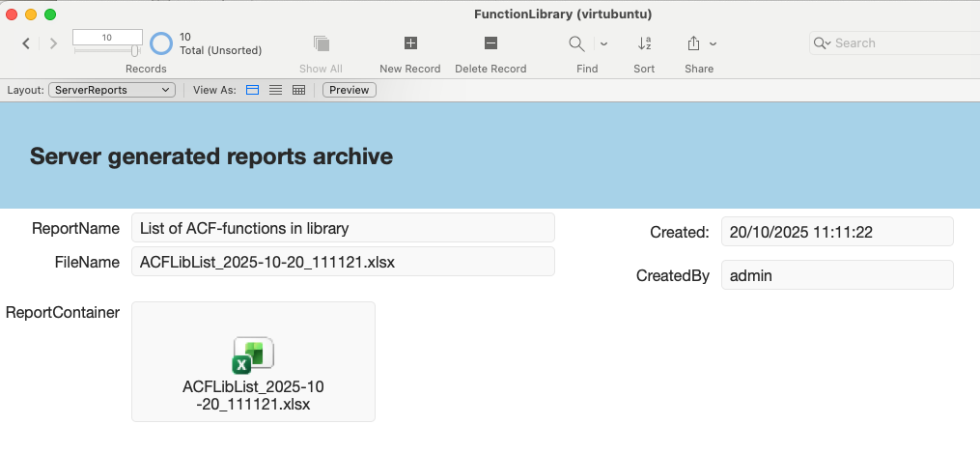Click the Show All stacked records icon
This screenshot has height=453, width=980.
click(x=322, y=43)
